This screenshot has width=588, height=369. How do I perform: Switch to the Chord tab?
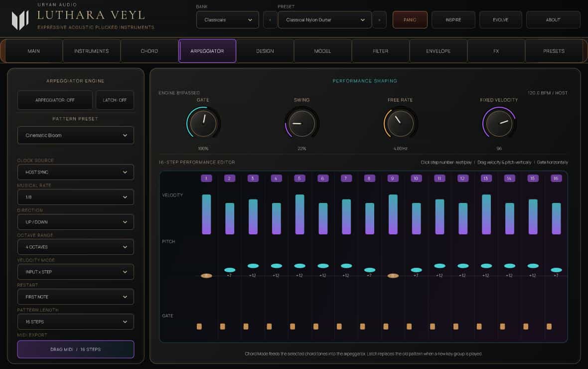tap(149, 51)
